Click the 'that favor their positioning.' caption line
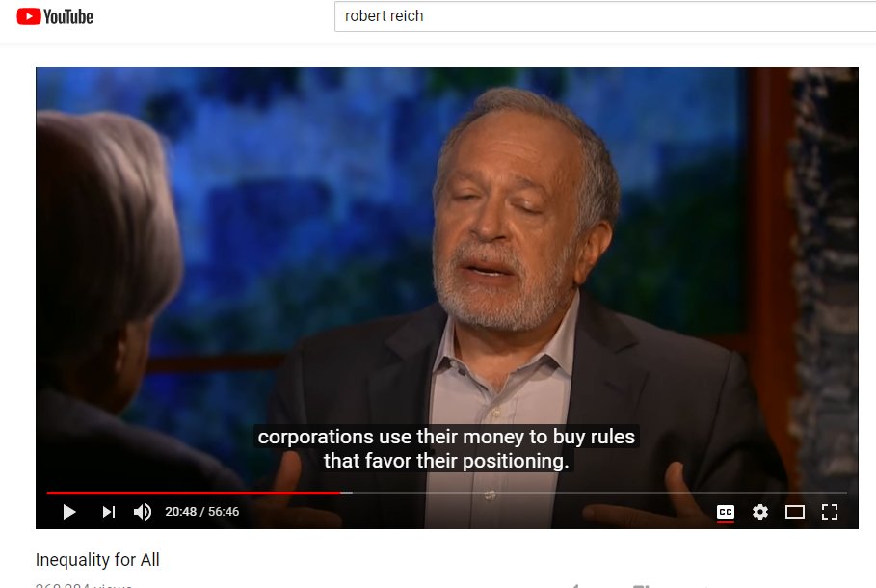This screenshot has width=876, height=588. pos(446,461)
